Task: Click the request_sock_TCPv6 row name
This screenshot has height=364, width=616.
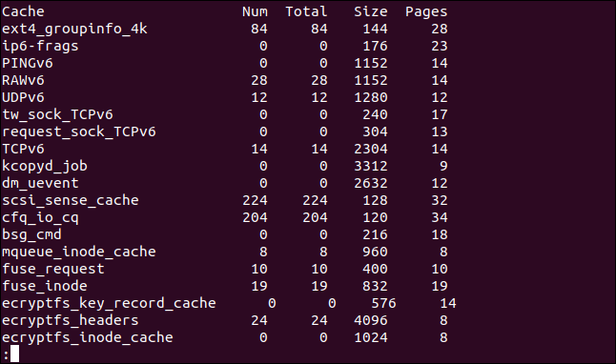Action: click(79, 132)
